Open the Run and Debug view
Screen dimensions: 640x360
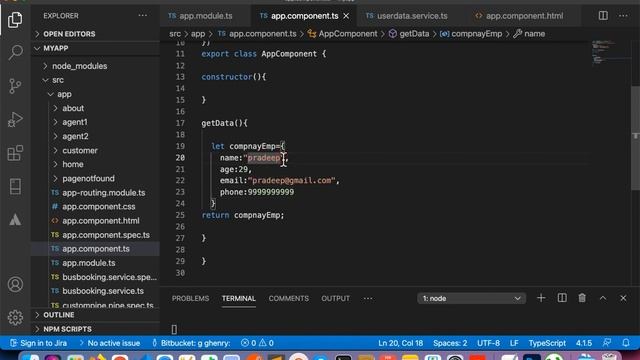click(x=15, y=119)
